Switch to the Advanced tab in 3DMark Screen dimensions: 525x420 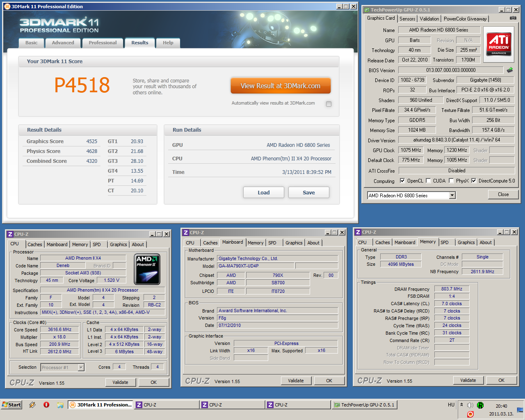click(x=63, y=43)
